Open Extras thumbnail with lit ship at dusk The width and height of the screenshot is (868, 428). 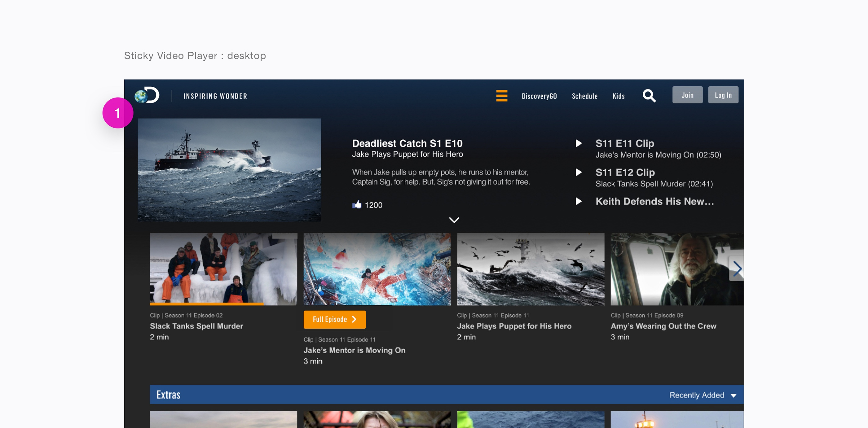coord(677,419)
